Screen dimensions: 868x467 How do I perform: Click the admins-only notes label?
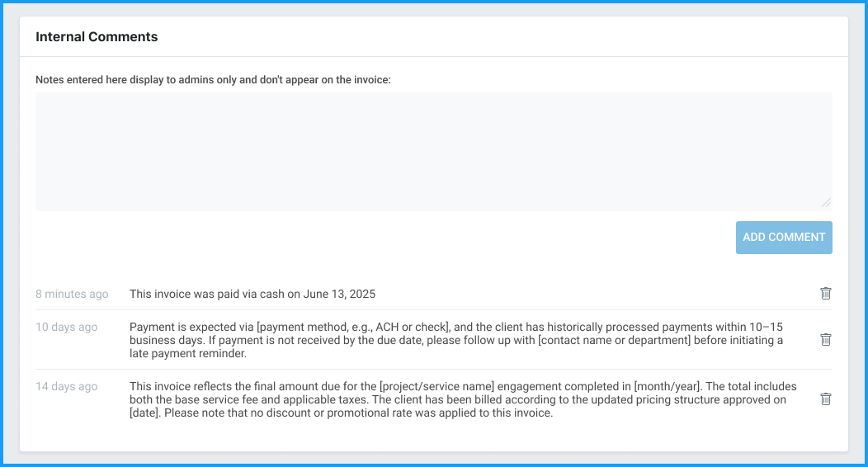[213, 80]
